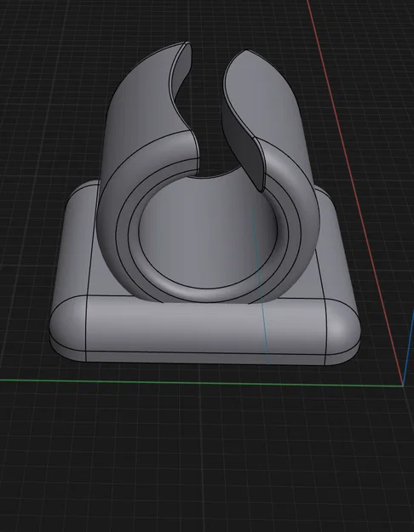414x532 pixels.
Task: Select the thin light-blue line on the model
Action: (261, 287)
